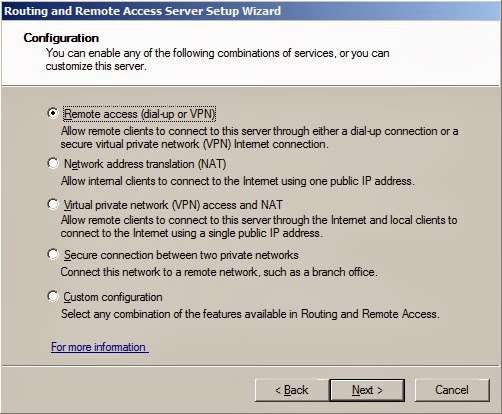Choose VPN access and NAT radio circle

point(52,204)
